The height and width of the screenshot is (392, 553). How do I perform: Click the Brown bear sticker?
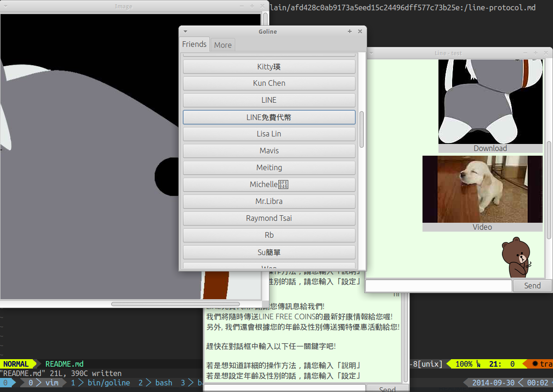pos(516,257)
